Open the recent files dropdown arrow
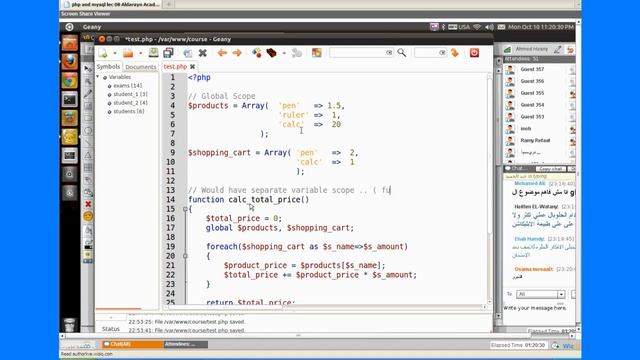Viewport: 640px width, 360px height. click(x=140, y=53)
